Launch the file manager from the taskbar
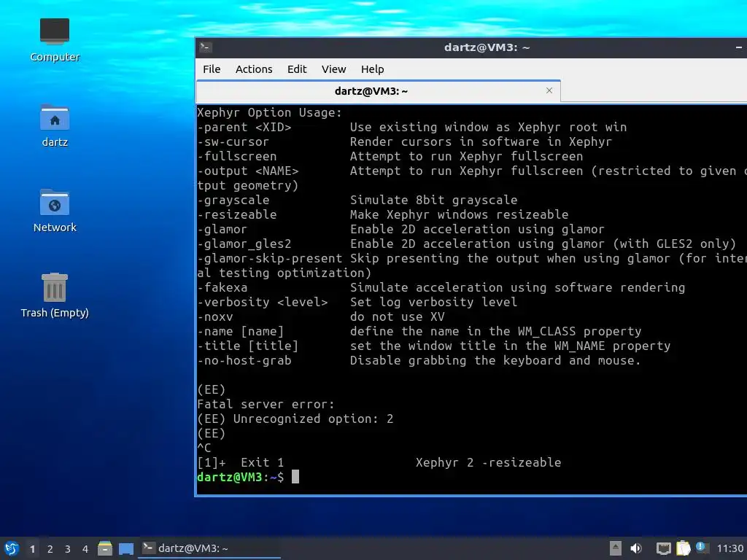The image size is (747, 560). (x=105, y=548)
